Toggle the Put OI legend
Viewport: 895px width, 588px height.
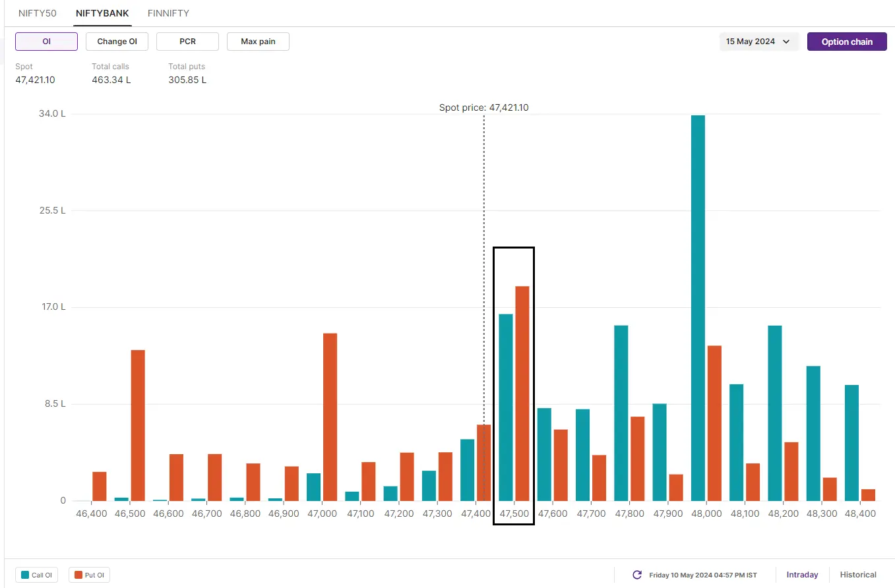[x=89, y=575]
